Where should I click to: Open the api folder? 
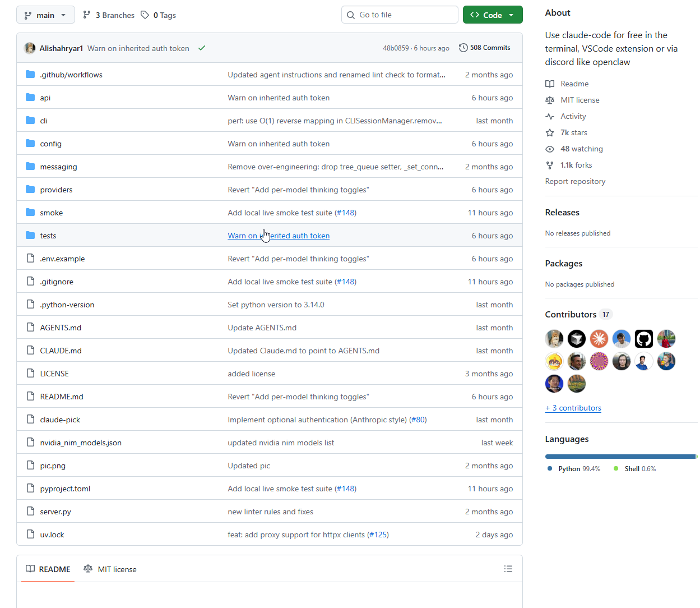click(45, 98)
